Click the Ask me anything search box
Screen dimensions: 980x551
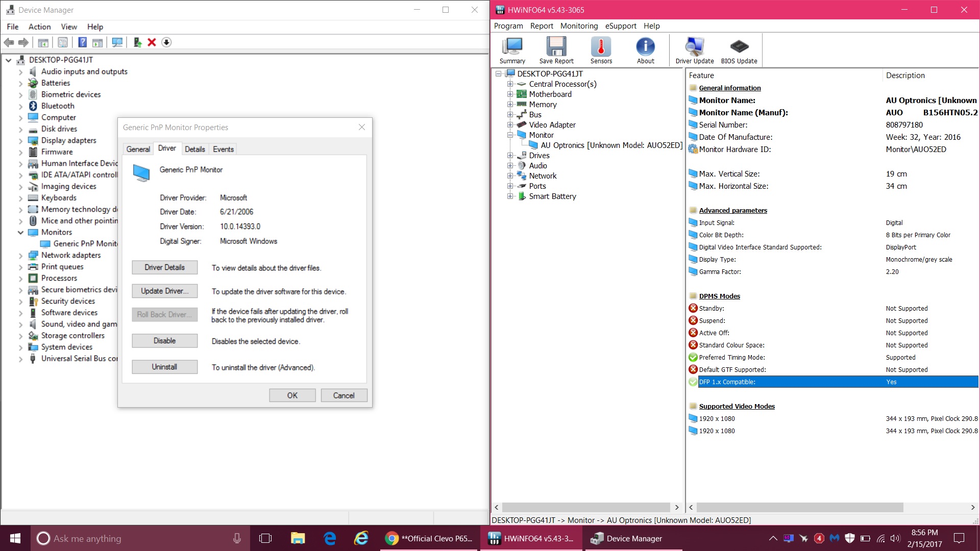[x=140, y=538]
